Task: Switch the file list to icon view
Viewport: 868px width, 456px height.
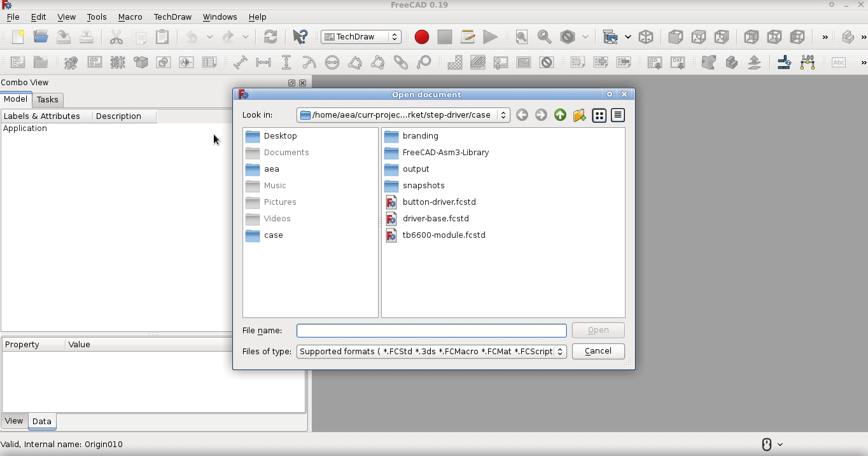Action: coord(599,115)
